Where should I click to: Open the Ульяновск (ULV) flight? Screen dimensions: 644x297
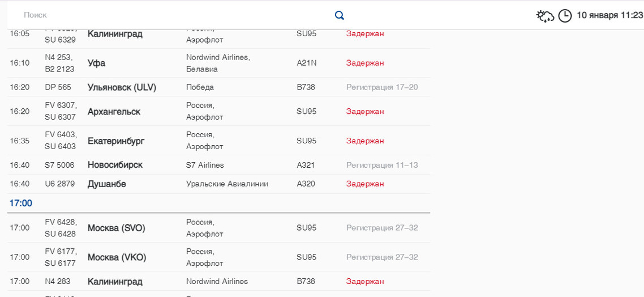pos(122,87)
